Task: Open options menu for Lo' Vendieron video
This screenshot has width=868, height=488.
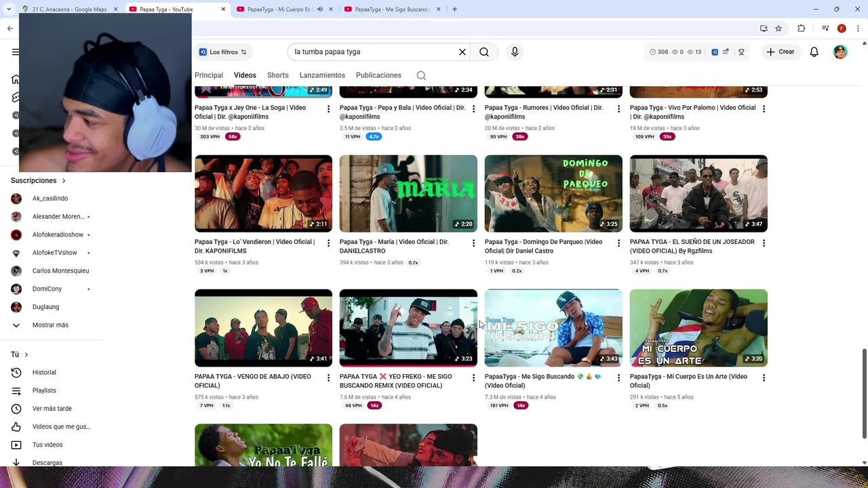Action: click(328, 243)
